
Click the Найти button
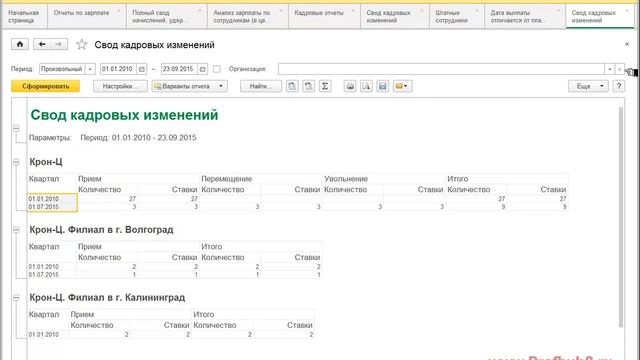click(x=261, y=86)
